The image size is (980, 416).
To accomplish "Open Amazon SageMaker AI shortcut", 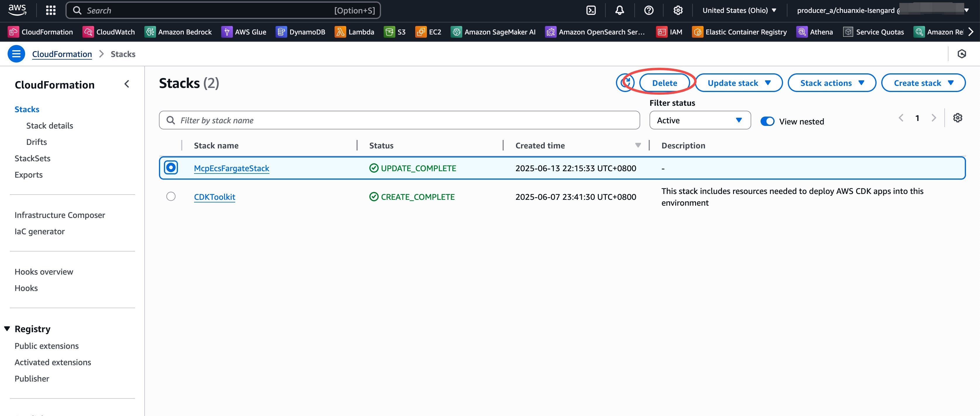I will pyautogui.click(x=493, y=32).
